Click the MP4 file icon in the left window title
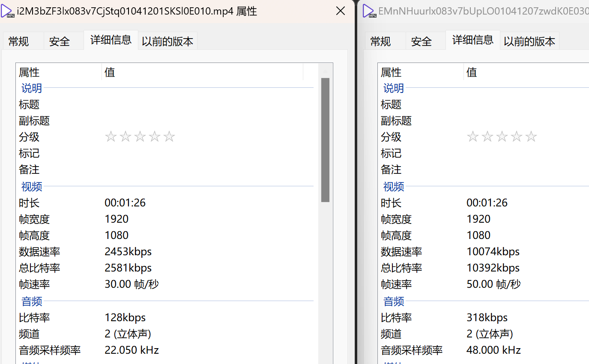Image resolution: width=589 pixels, height=364 pixels. (x=8, y=11)
